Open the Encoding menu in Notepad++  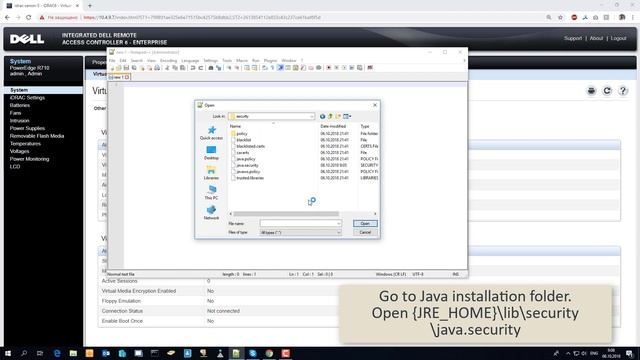169,60
